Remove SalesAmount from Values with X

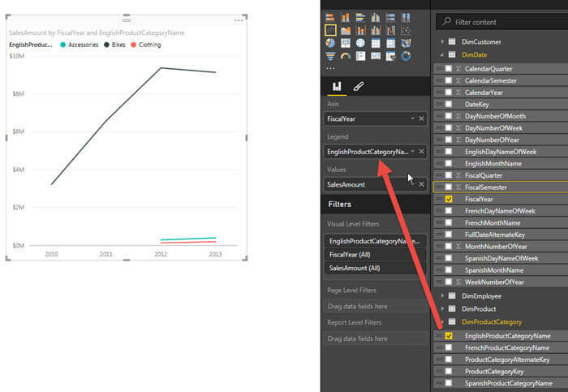pos(421,184)
